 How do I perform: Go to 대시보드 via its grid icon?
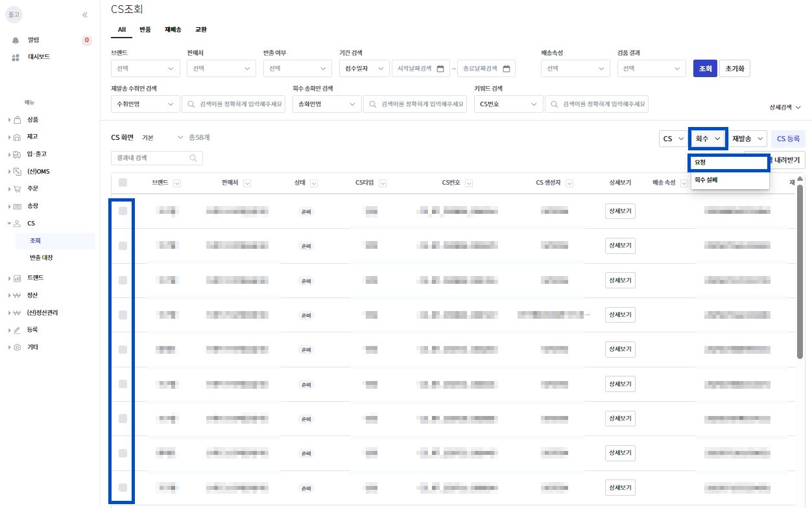click(16, 57)
